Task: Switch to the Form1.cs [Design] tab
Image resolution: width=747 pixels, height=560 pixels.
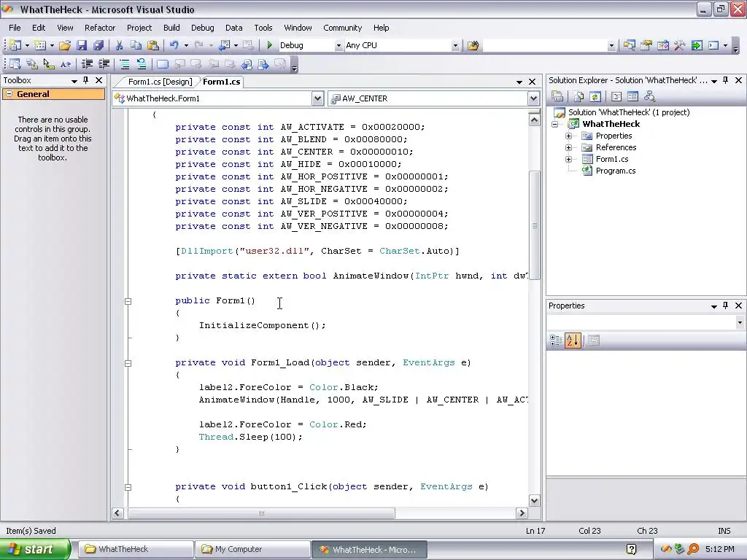Action: (x=160, y=82)
